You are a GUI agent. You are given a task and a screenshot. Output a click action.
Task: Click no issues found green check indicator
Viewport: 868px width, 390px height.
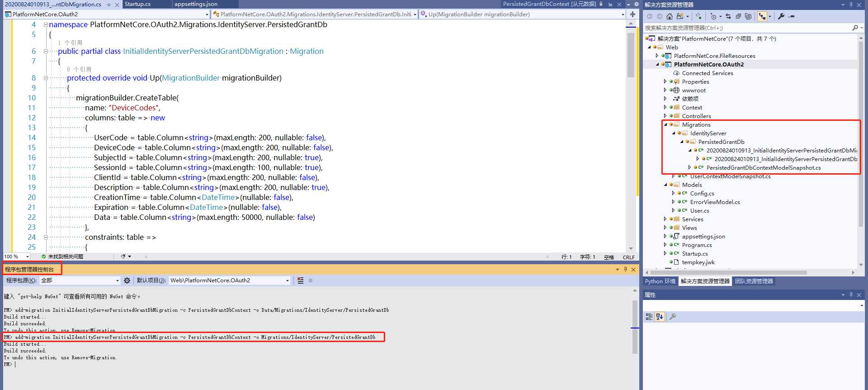(44, 257)
